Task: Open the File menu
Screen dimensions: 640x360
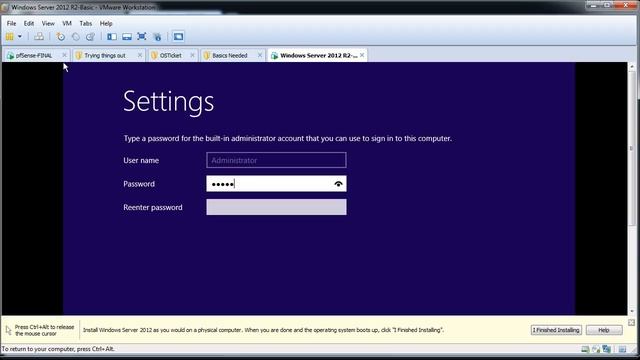Action: 11,24
